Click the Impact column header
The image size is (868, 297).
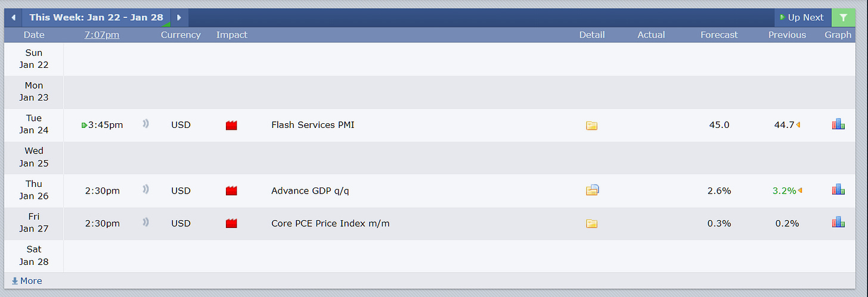click(x=232, y=35)
